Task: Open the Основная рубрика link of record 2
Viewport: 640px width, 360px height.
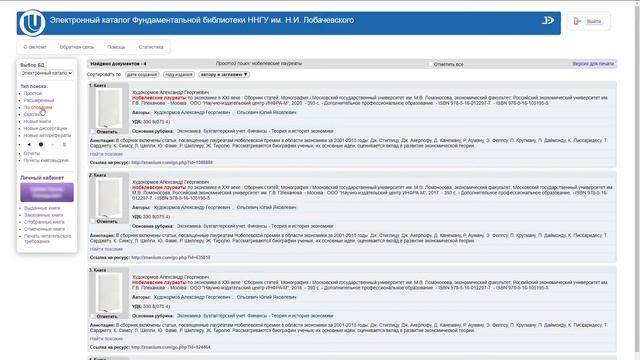Action: (x=255, y=226)
